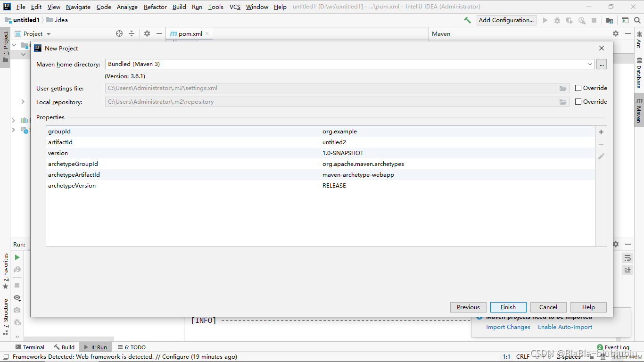The image size is (644, 362).
Task: Collapse the top project tree node
Action: 14,45
